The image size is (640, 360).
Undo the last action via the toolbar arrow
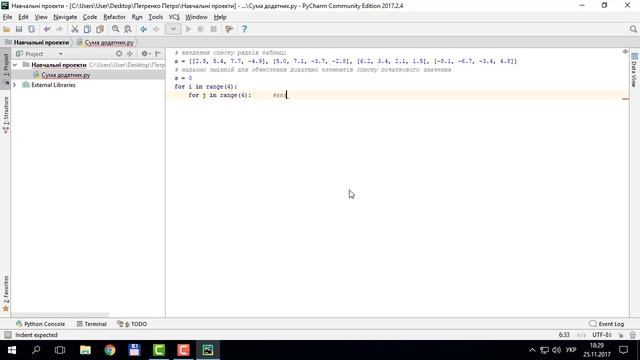pyautogui.click(x=47, y=29)
